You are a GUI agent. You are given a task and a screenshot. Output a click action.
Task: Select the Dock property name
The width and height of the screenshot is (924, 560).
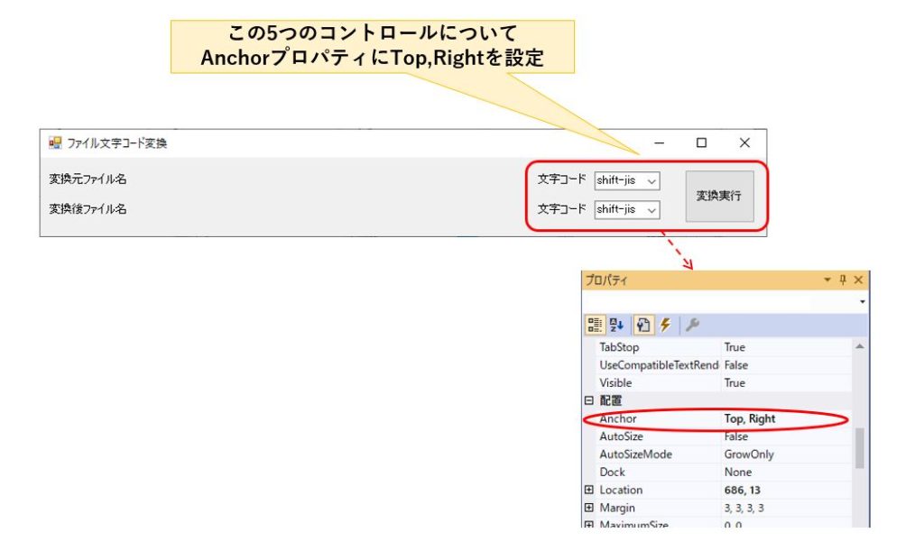[613, 472]
